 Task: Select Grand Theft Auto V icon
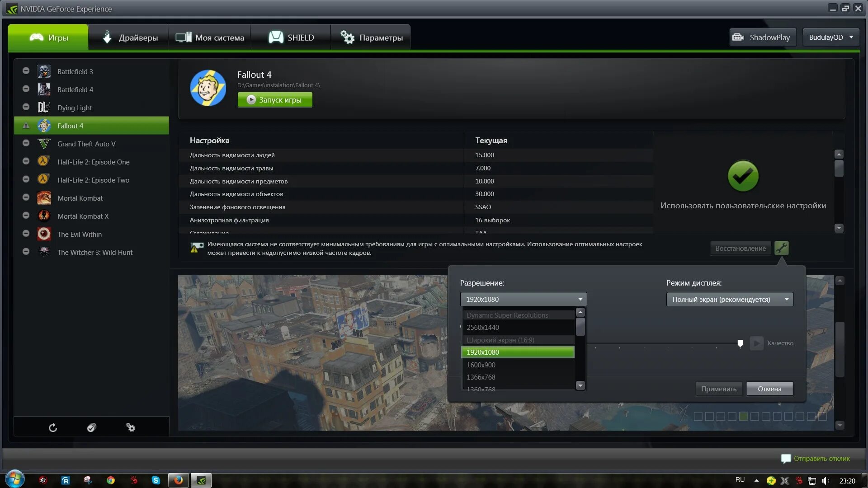pos(44,144)
